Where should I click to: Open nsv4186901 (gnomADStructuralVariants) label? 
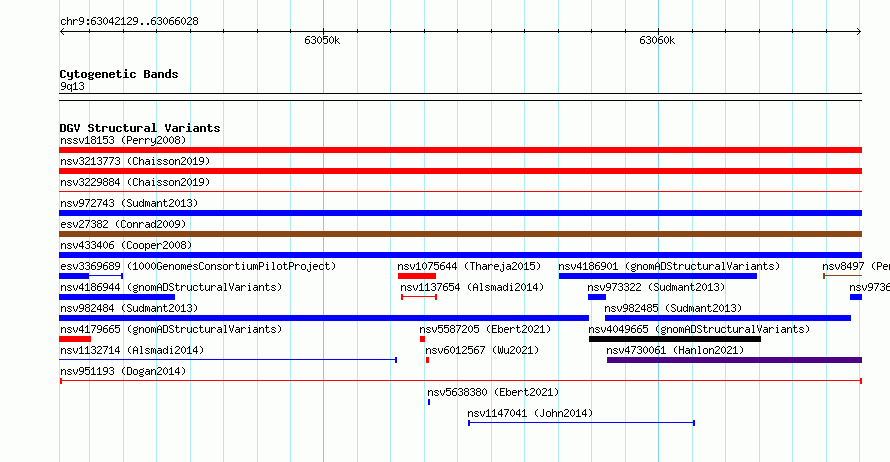pos(669,266)
